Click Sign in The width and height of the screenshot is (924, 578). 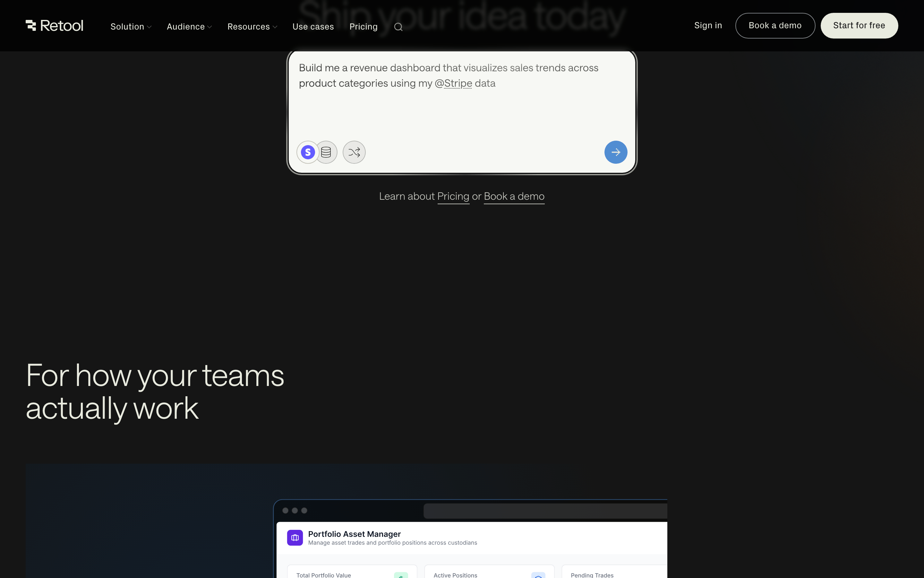click(708, 26)
